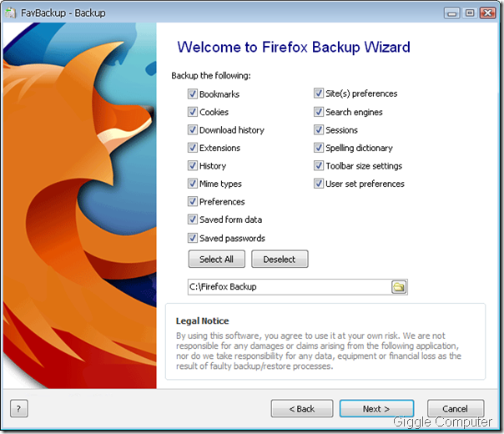Click the Legal Notice heading
The height and width of the screenshot is (434, 504).
pos(203,320)
